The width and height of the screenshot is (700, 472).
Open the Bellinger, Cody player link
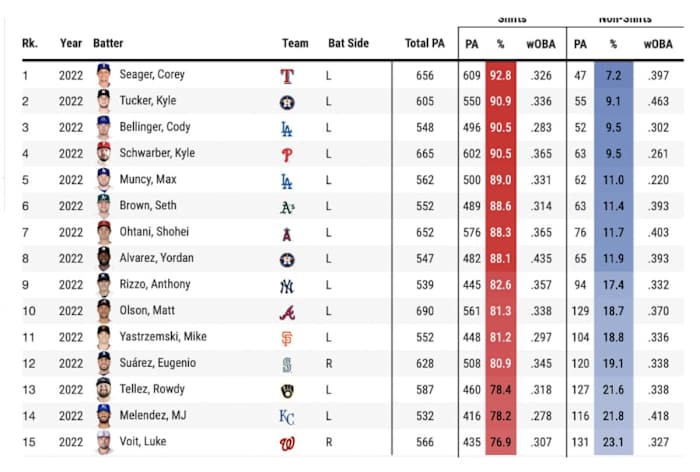pos(154,127)
